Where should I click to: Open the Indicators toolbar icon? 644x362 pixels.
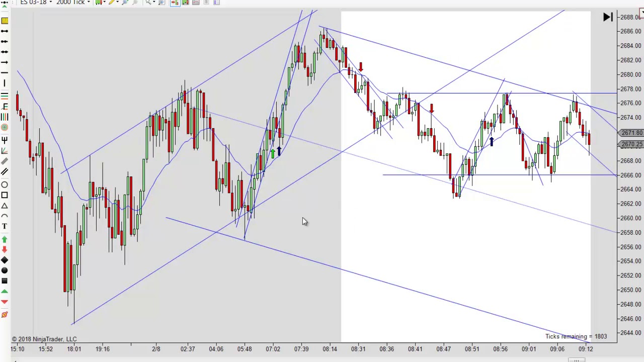(195, 3)
